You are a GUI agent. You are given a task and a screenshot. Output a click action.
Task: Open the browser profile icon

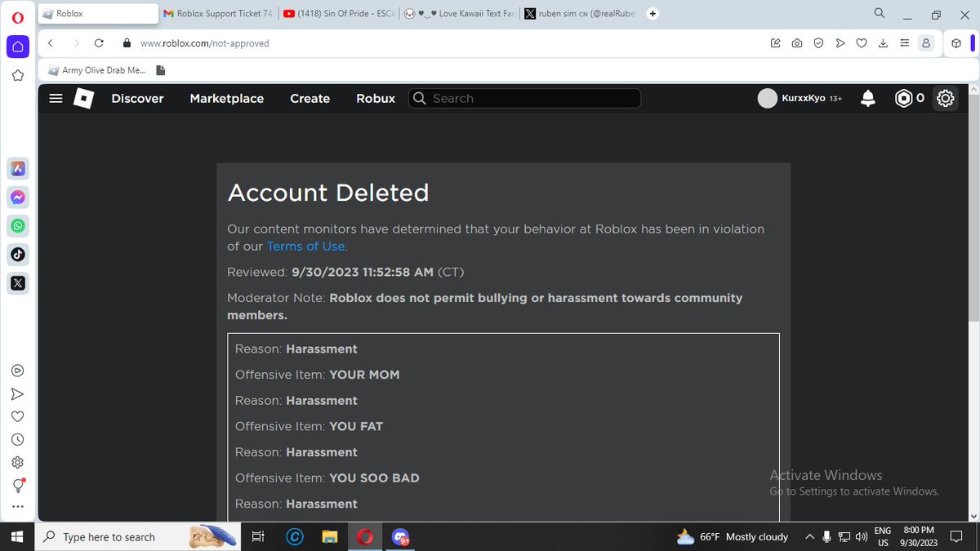(926, 43)
